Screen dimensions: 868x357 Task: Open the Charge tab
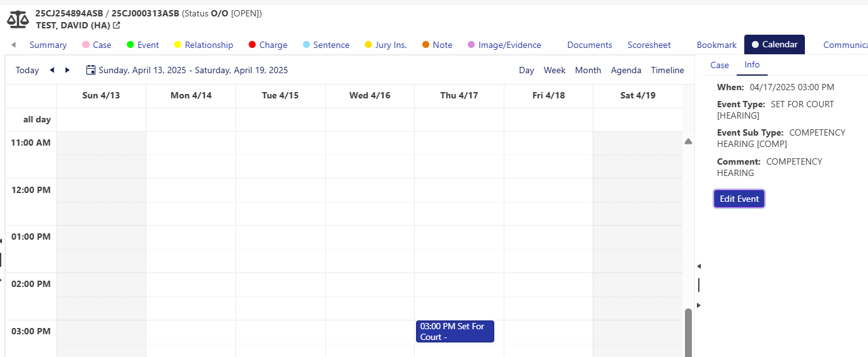tap(273, 45)
